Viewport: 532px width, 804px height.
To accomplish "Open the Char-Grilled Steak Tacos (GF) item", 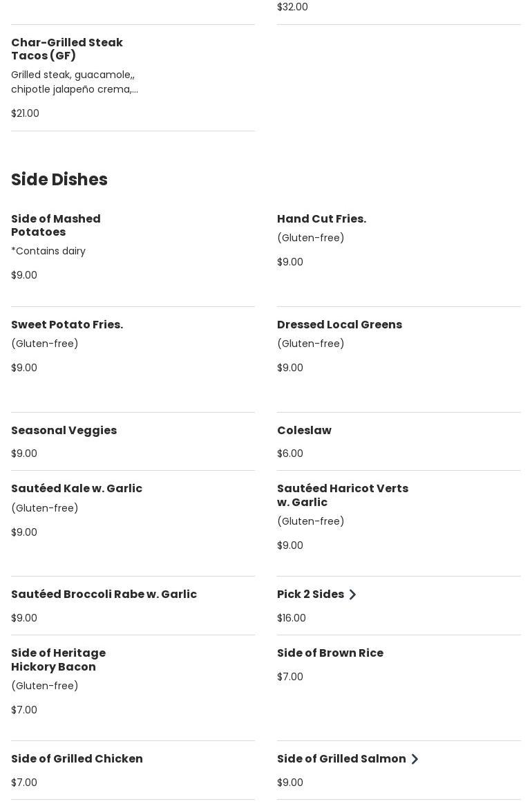I will (67, 49).
